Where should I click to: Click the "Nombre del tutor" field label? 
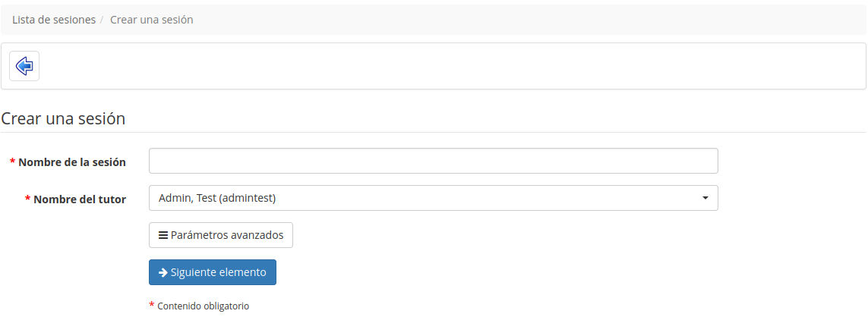coord(80,199)
